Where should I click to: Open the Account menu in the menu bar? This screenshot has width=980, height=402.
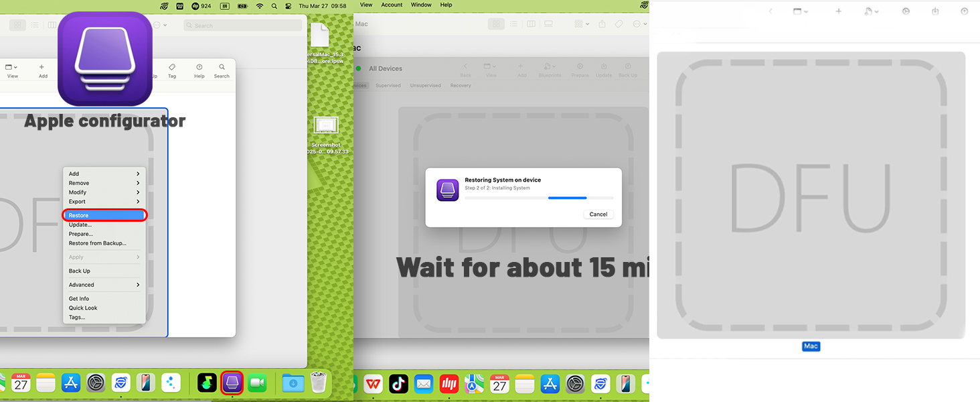[392, 5]
